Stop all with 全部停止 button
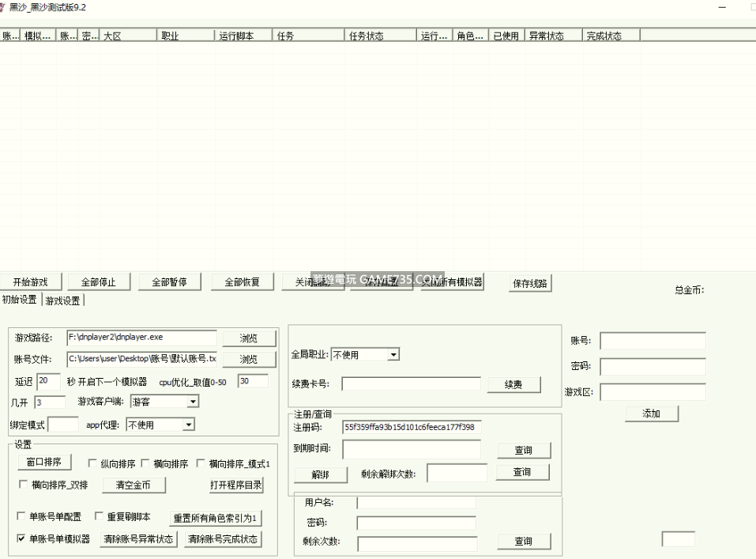The width and height of the screenshot is (756, 559). (99, 282)
